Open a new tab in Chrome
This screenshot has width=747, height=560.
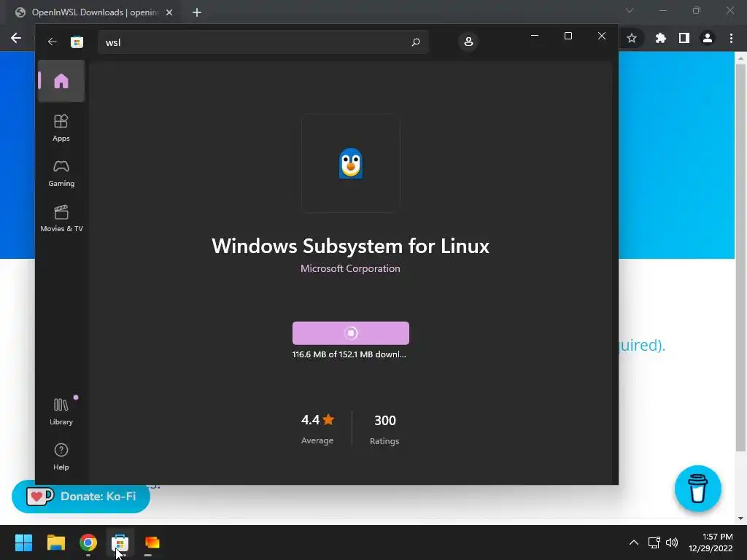coord(197,12)
